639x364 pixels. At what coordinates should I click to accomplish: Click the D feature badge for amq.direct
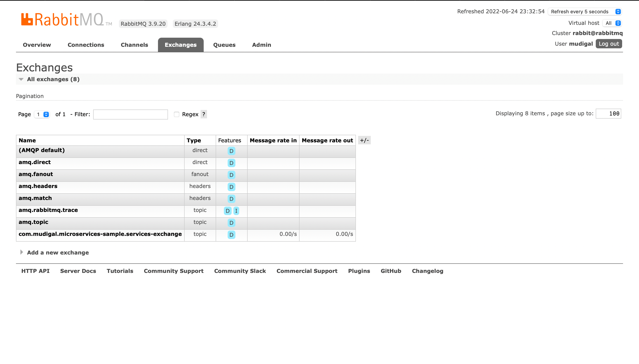tap(231, 163)
